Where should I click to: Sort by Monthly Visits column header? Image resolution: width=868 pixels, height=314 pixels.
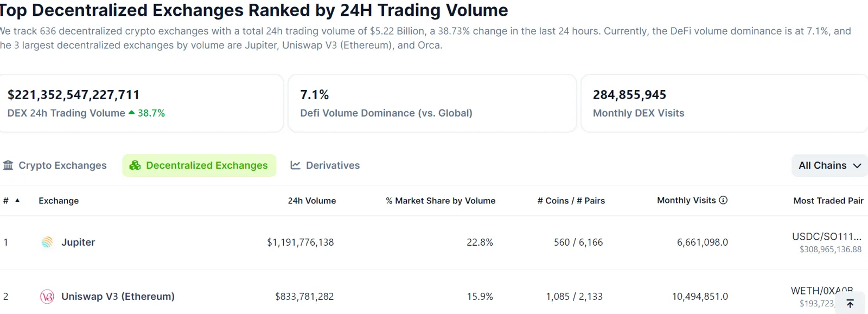(686, 200)
